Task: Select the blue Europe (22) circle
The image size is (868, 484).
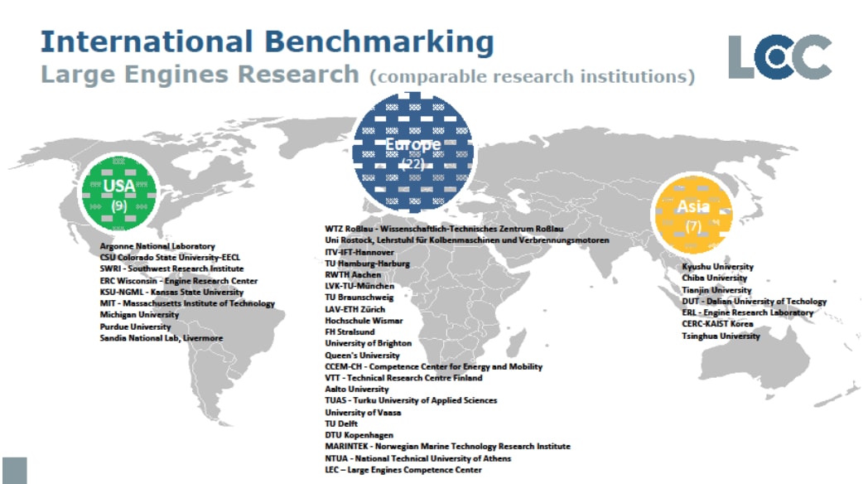Action: [413, 152]
